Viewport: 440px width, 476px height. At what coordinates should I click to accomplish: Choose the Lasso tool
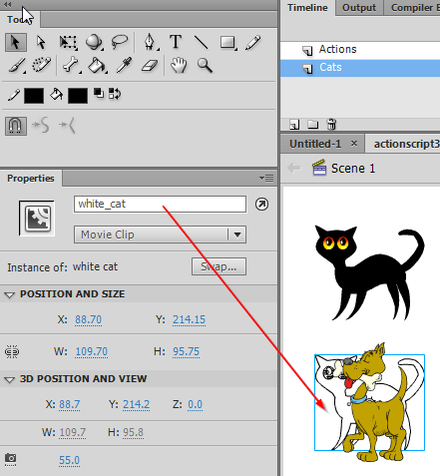(x=119, y=42)
